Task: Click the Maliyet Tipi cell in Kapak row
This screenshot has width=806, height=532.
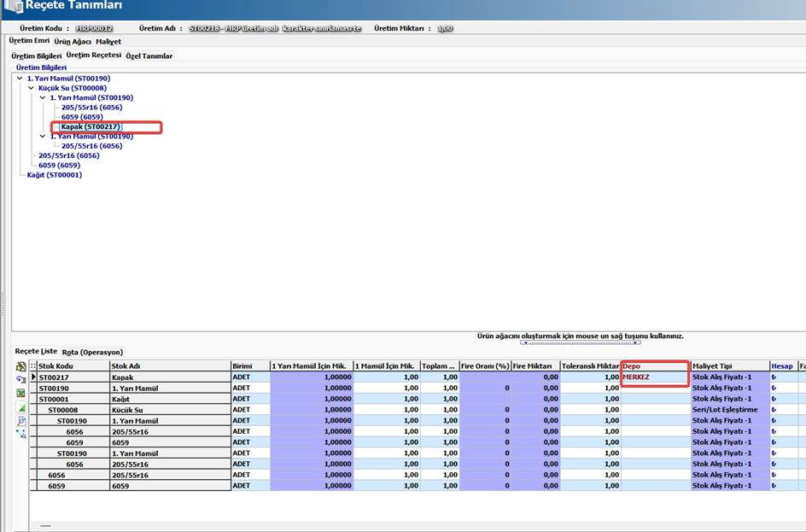Action: point(730,377)
